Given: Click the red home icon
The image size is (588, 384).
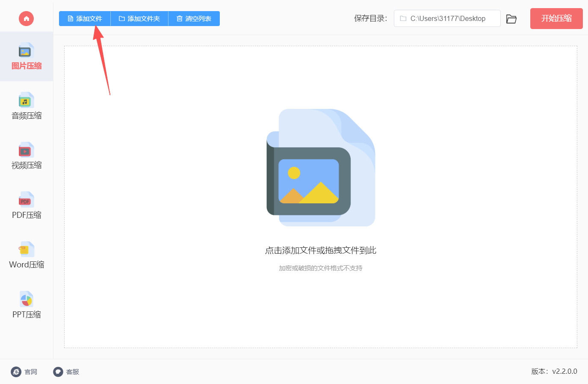Looking at the screenshot, I should coord(26,18).
